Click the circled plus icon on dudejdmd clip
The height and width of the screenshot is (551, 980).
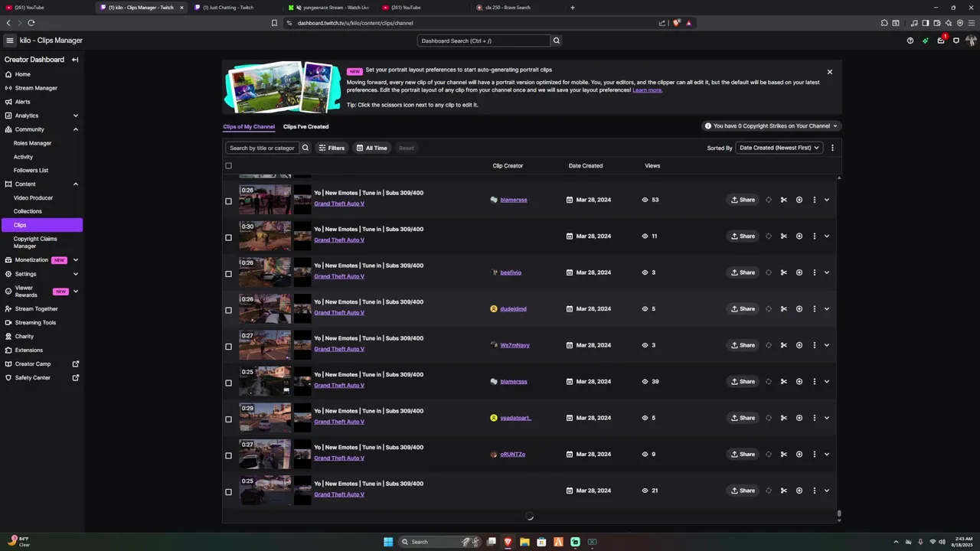799,309
